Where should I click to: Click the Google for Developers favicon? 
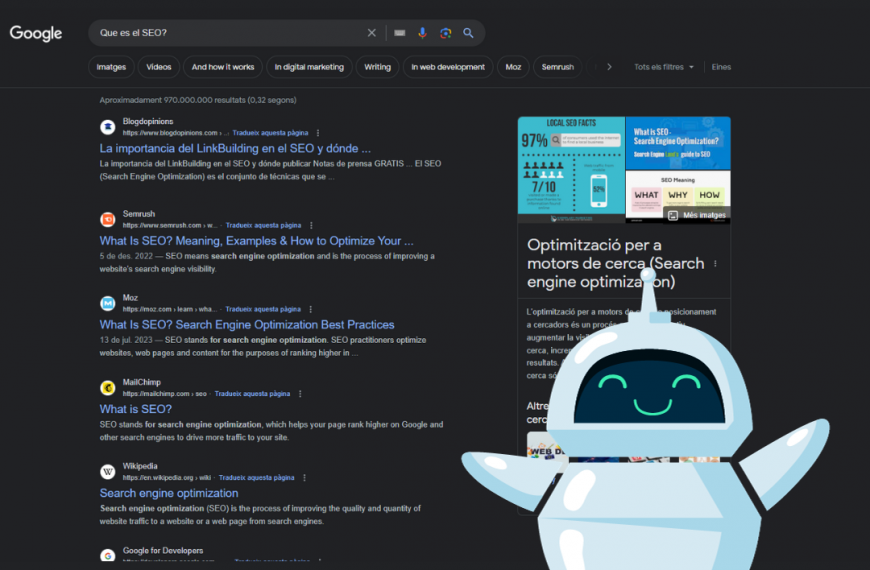(x=108, y=556)
